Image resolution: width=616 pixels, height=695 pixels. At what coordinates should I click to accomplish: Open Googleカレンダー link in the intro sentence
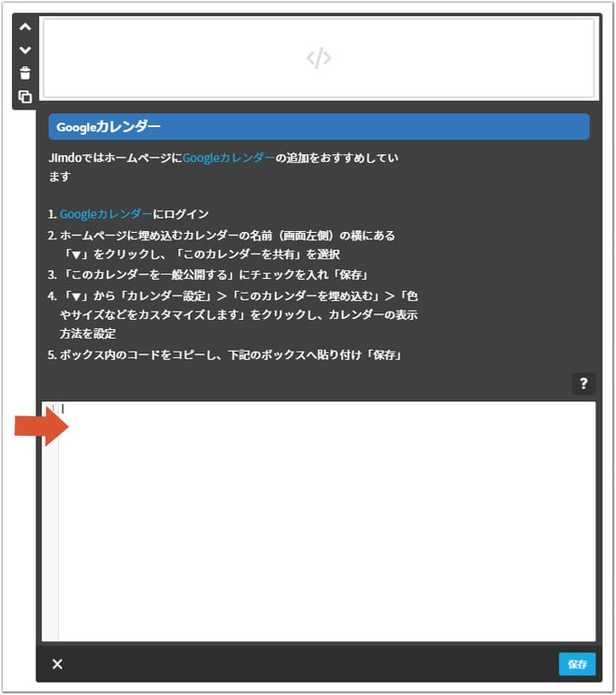(x=228, y=158)
